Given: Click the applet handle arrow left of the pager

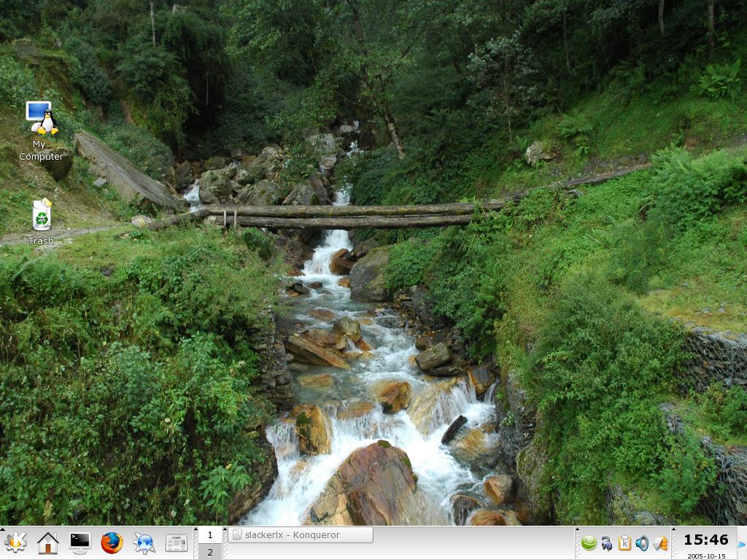Looking at the screenshot, I should tap(196, 529).
